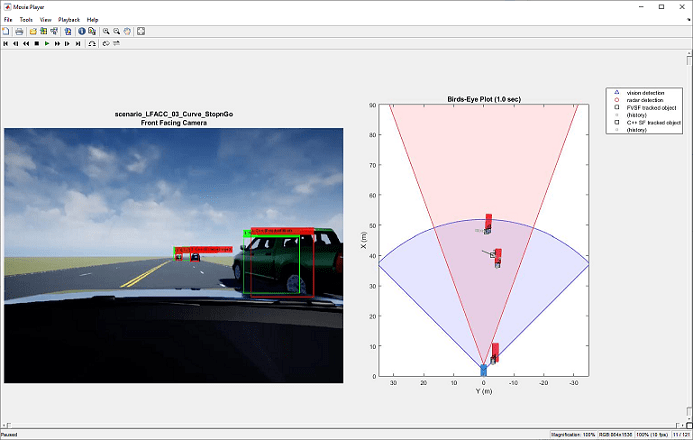Open the Playback menu
The image size is (693, 440).
(x=69, y=19)
